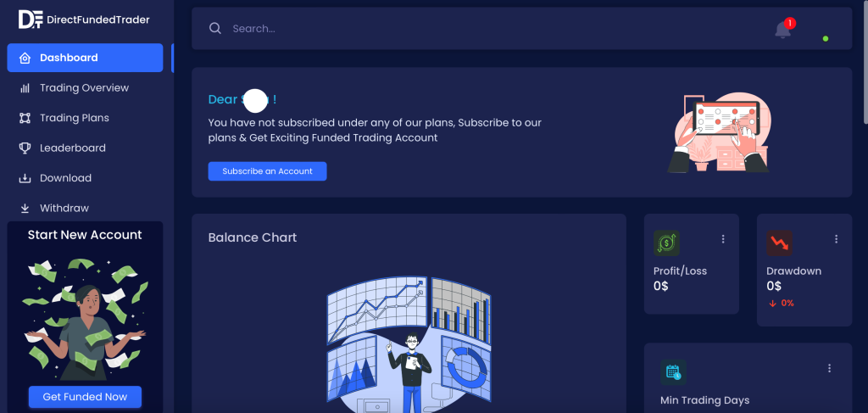This screenshot has width=868, height=413.
Task: Click Subscribe an Account button
Action: (x=267, y=171)
